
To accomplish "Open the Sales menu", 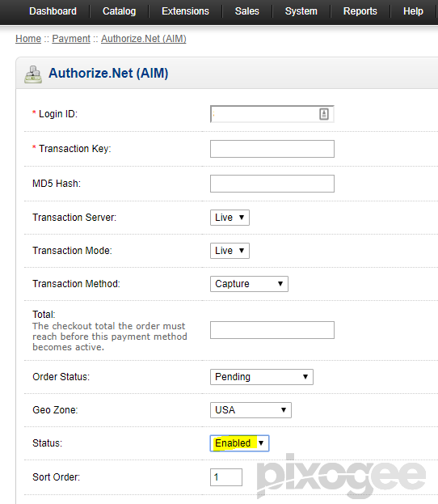I will pos(247,11).
